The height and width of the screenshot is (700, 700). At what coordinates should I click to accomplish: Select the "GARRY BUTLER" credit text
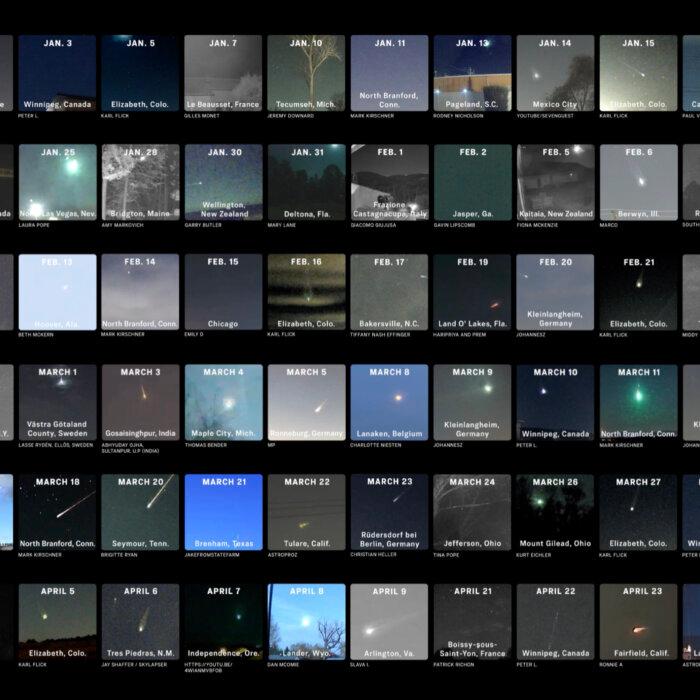(203, 225)
